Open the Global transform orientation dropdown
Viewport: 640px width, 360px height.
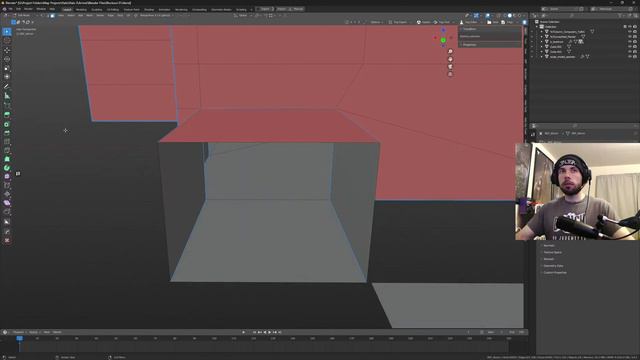point(243,16)
